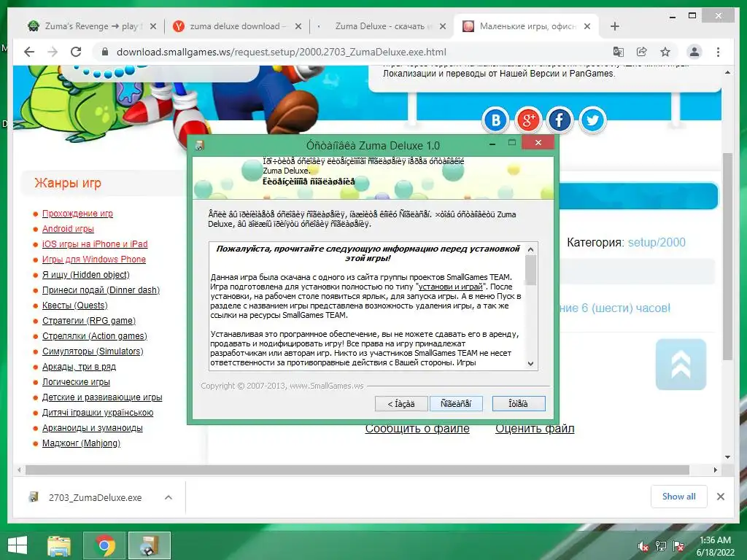The image size is (747, 560).
Task: Open Прохождение игр genre link
Action: pos(77,214)
